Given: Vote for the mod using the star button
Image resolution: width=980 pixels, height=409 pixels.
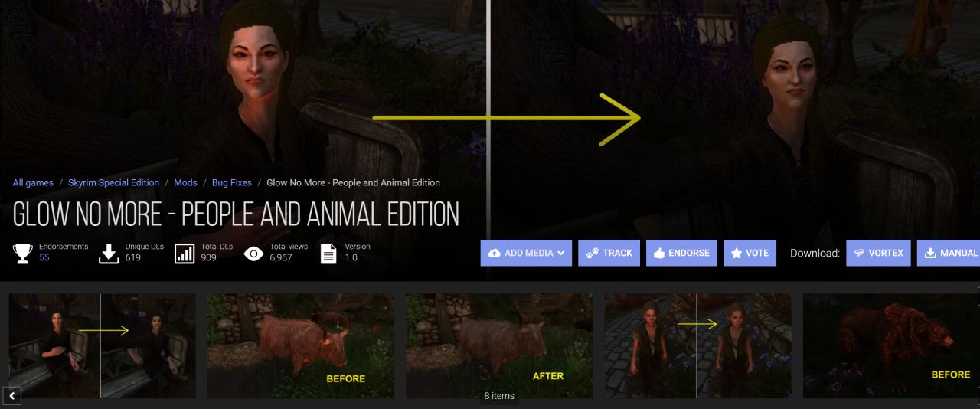Looking at the screenshot, I should (750, 253).
